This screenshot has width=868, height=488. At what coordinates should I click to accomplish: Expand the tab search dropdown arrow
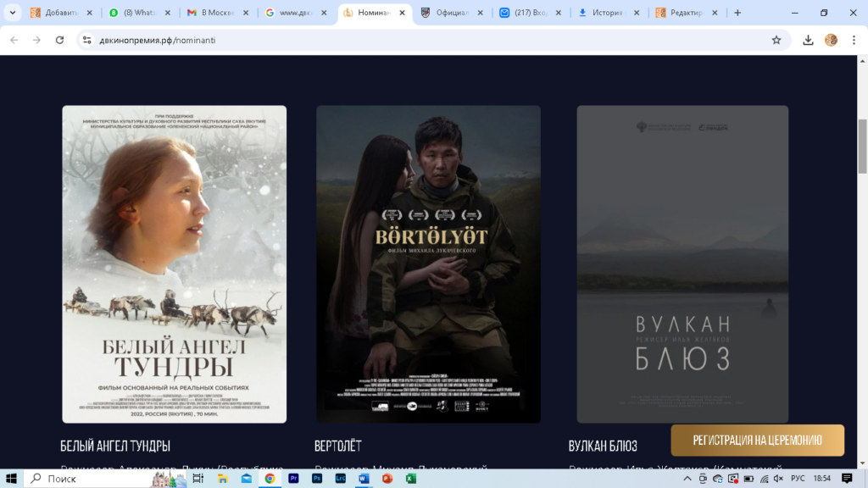pos(13,13)
